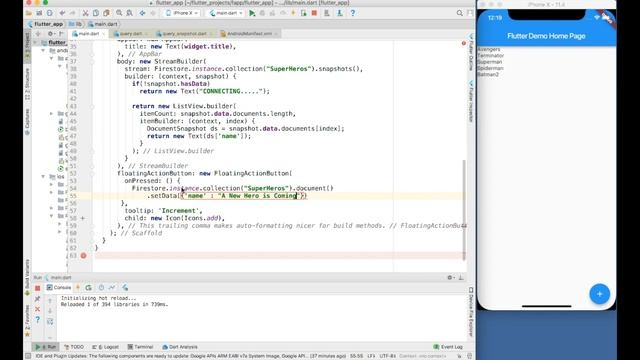Click the Copy icon in toolbar
This screenshot has width=640, height=360.
(x=96, y=13)
